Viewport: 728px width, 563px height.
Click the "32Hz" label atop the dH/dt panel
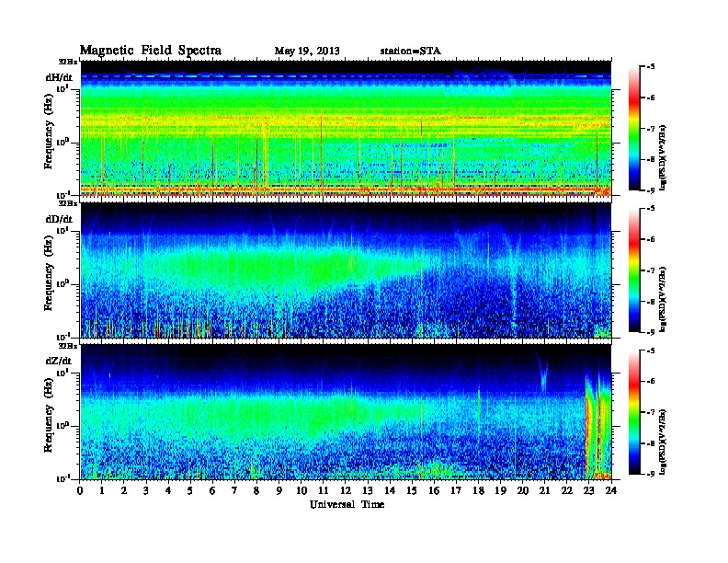(68, 62)
